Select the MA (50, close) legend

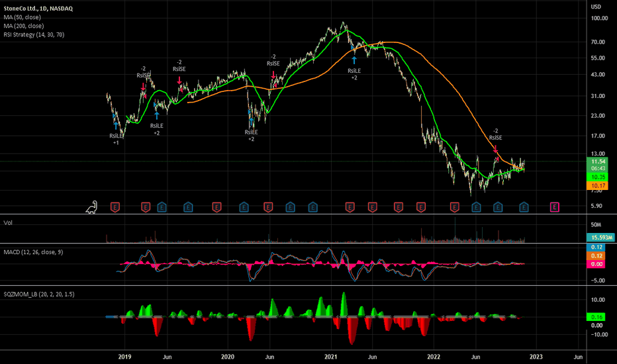point(22,17)
